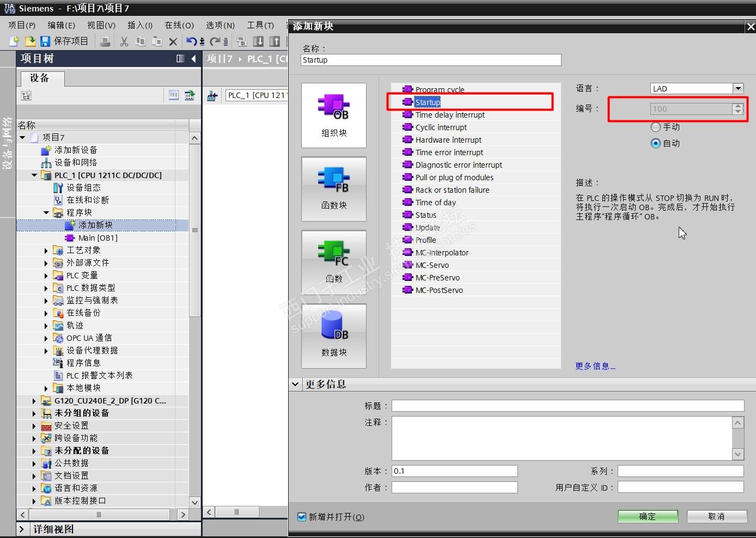Click the Print toolbar icon

(x=105, y=41)
